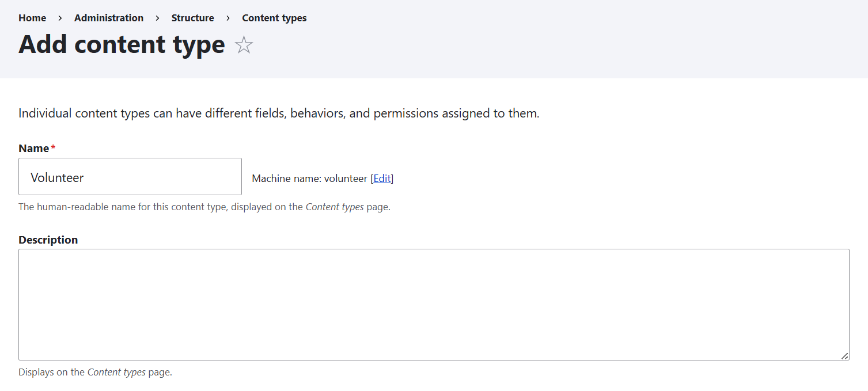The height and width of the screenshot is (391, 868).
Task: Open the Structure page via breadcrumb
Action: coord(192,18)
